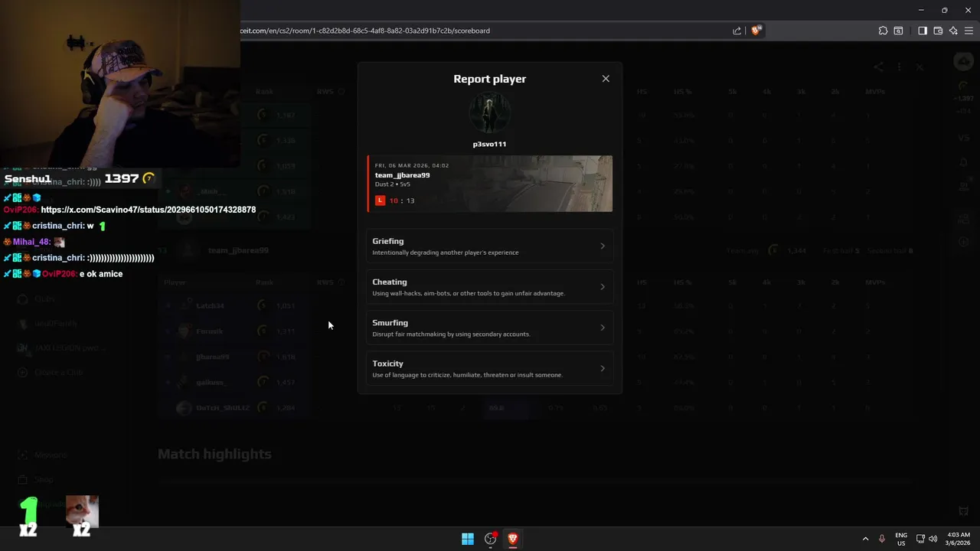
Task: Open Brave Shields lion icon
Action: click(x=756, y=31)
